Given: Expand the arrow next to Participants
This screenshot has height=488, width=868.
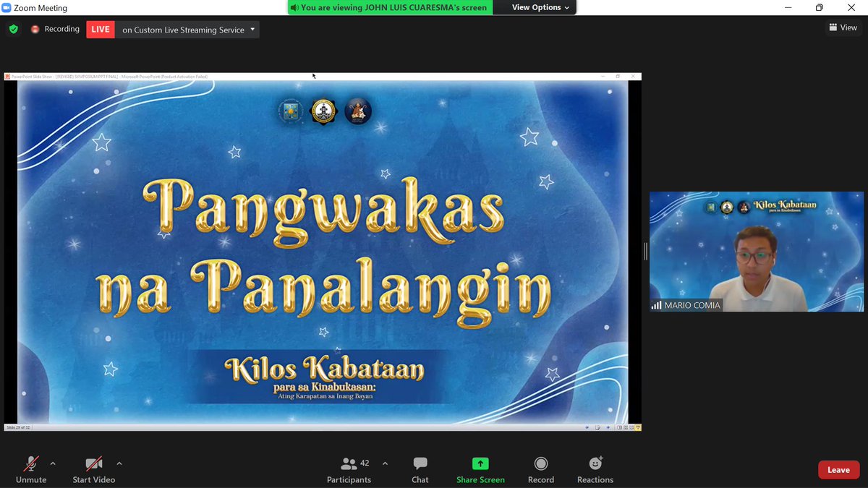Looking at the screenshot, I should [x=385, y=463].
